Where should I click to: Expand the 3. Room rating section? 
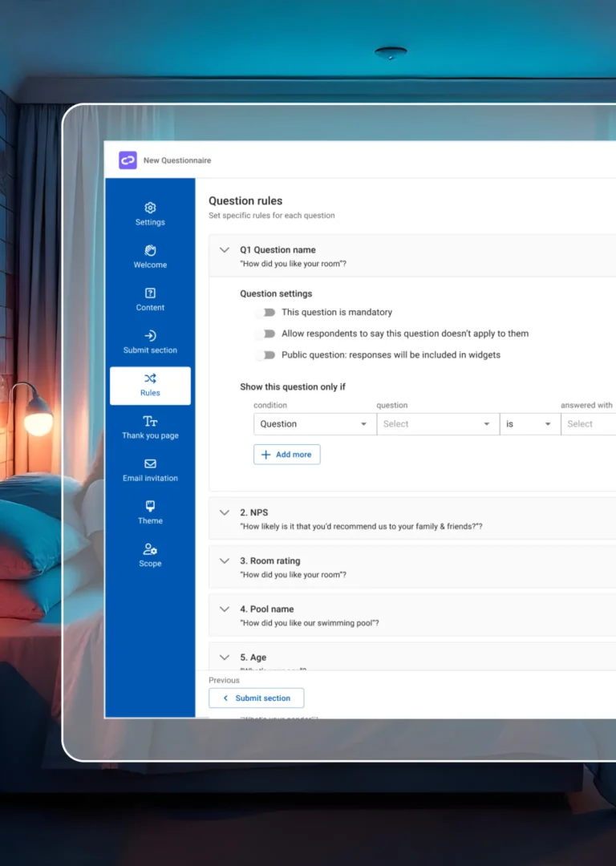point(225,560)
